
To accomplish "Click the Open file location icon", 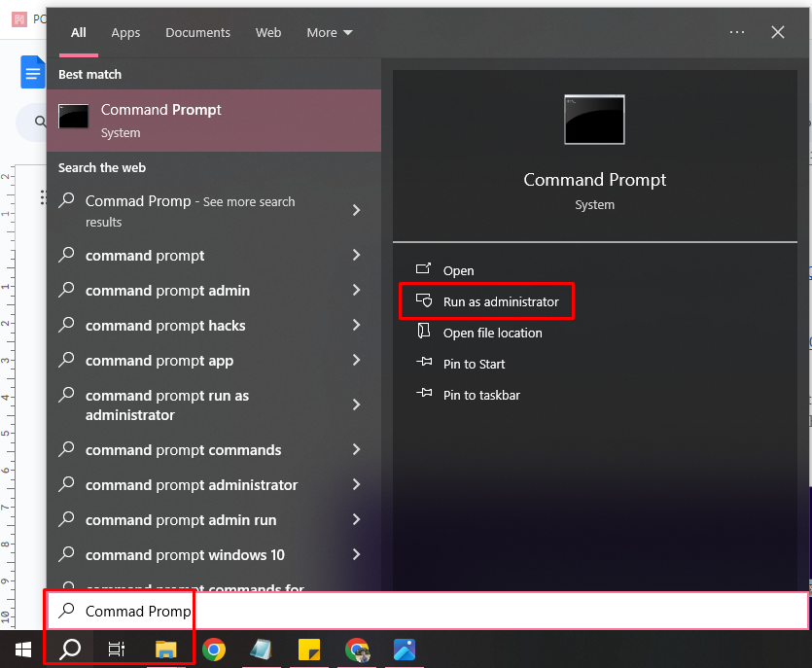I will click(424, 331).
